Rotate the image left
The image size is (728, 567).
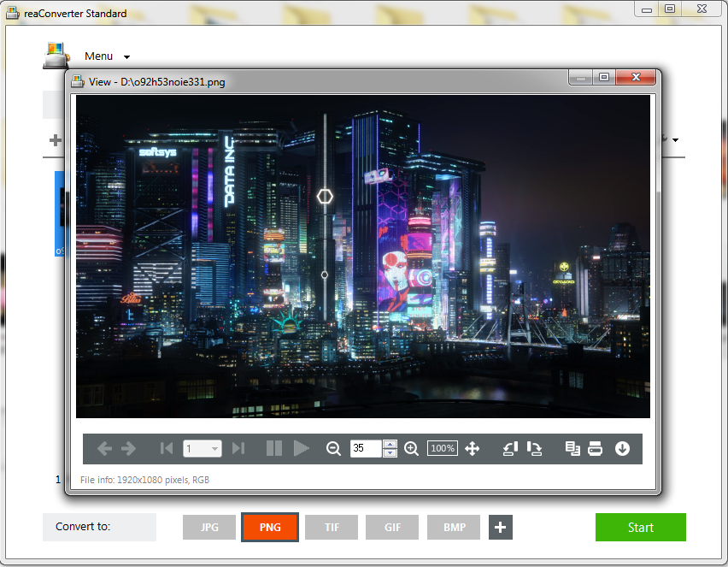pyautogui.click(x=510, y=448)
